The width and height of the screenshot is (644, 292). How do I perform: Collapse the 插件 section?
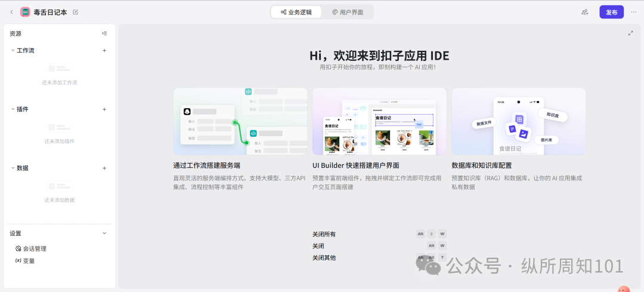click(13, 109)
